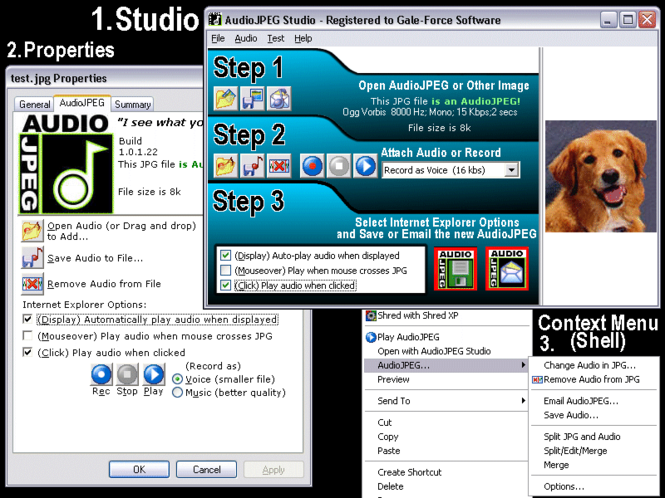The height and width of the screenshot is (498, 665).
Task: Choose Create Shortcut in the context menu
Action: tap(446, 473)
